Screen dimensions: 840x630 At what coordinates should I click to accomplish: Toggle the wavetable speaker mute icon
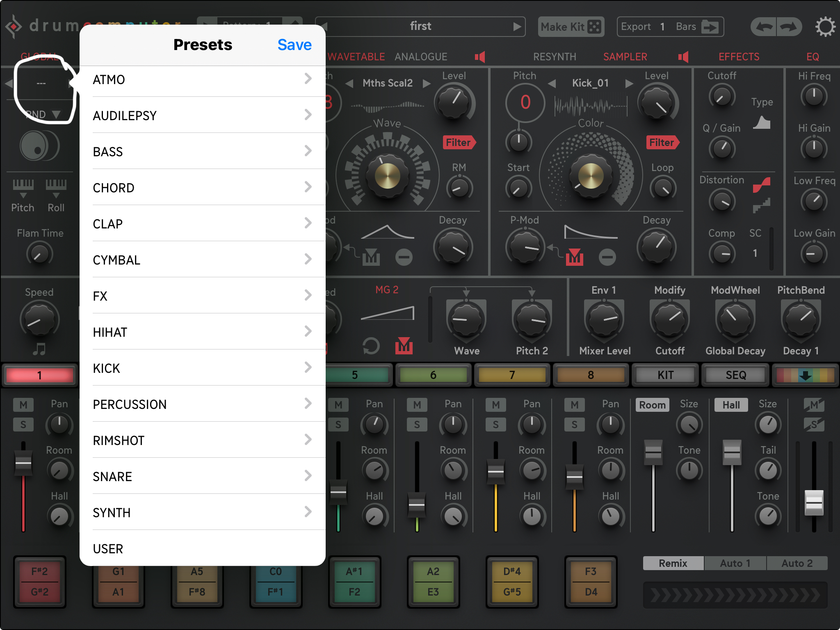coord(480,57)
